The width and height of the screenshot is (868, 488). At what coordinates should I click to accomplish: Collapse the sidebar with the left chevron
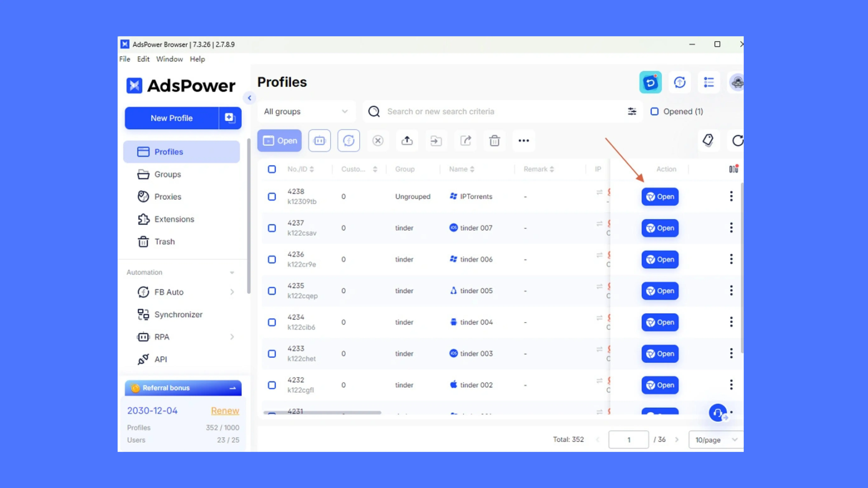[249, 98]
